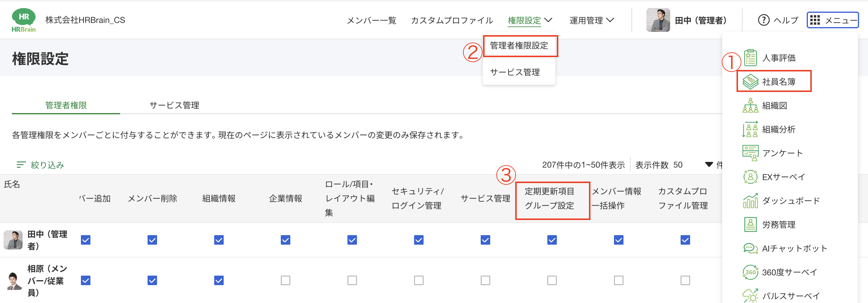868x303 pixels.
Task: Uncheck 田中's メンバー削除 permission
Action: (152, 240)
